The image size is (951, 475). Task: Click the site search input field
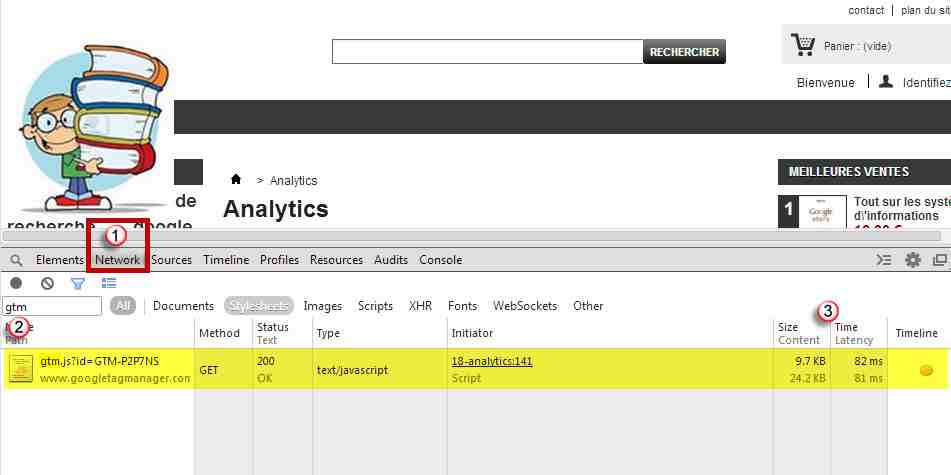coord(487,52)
